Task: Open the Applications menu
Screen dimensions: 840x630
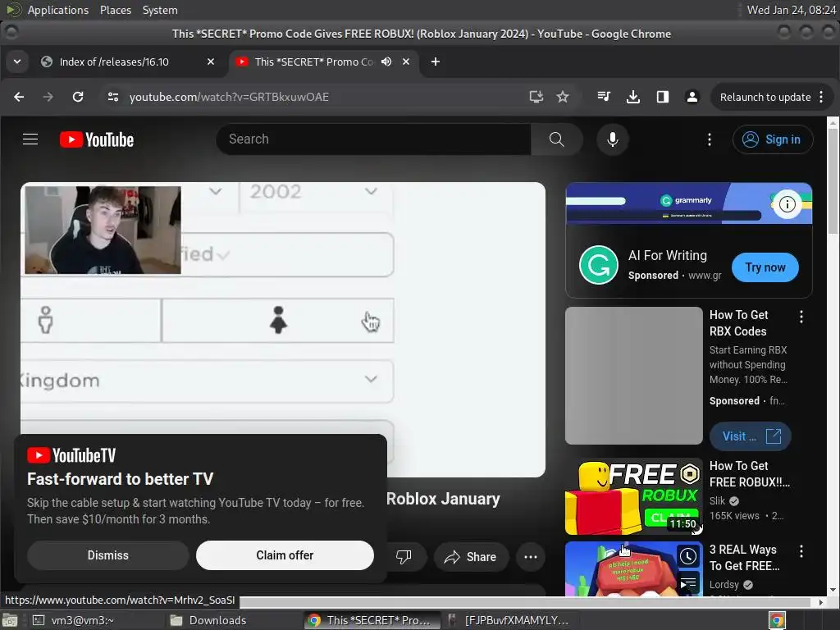Action: (x=58, y=10)
